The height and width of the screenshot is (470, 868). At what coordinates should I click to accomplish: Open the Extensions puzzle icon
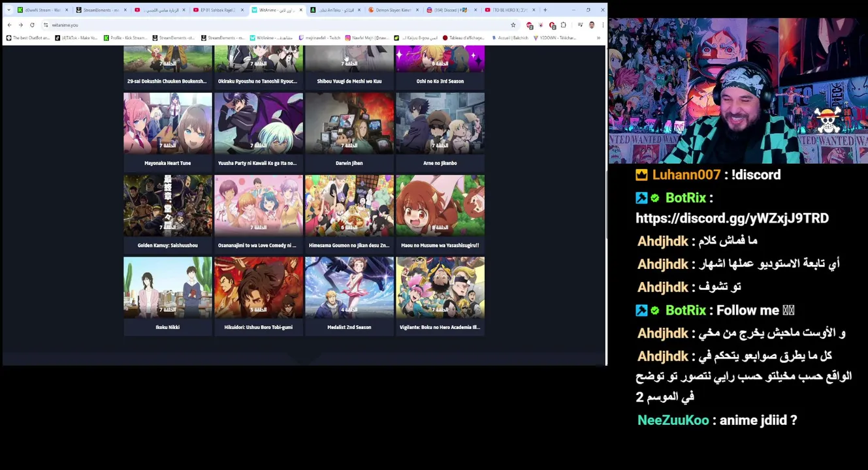(x=564, y=25)
